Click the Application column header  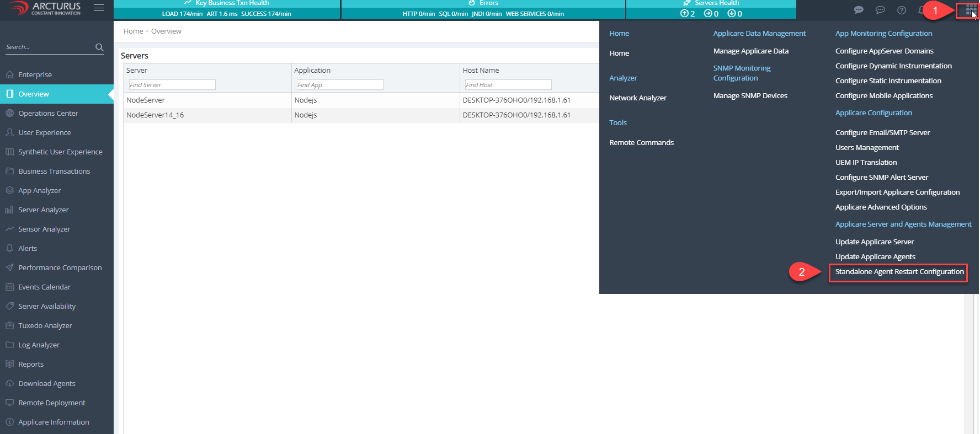[312, 71]
